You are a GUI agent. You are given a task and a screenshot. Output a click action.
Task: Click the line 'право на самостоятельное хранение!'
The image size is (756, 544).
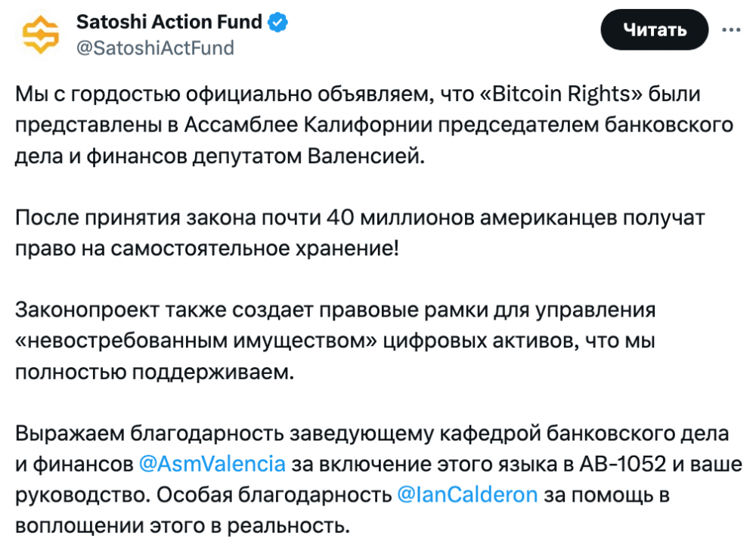tap(207, 249)
